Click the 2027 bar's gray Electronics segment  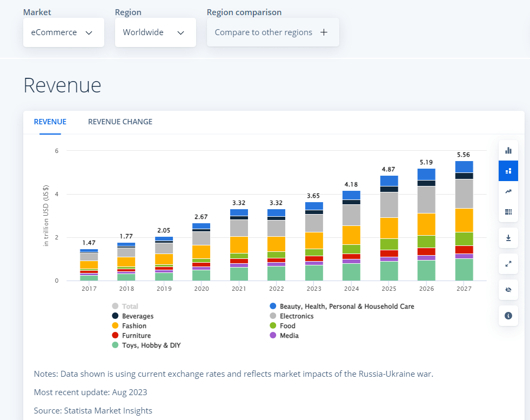click(464, 194)
